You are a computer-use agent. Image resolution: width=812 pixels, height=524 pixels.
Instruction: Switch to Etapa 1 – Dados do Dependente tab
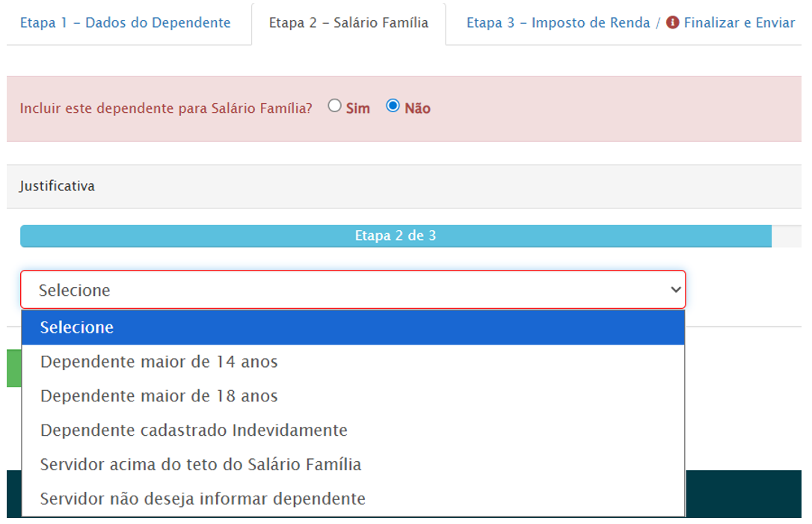125,22
